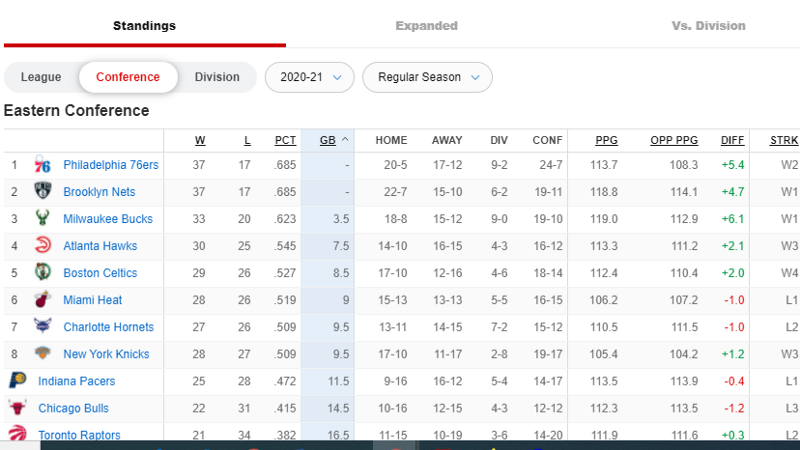This screenshot has height=450, width=800.
Task: Open the New York Knicks team link
Action: point(106,354)
